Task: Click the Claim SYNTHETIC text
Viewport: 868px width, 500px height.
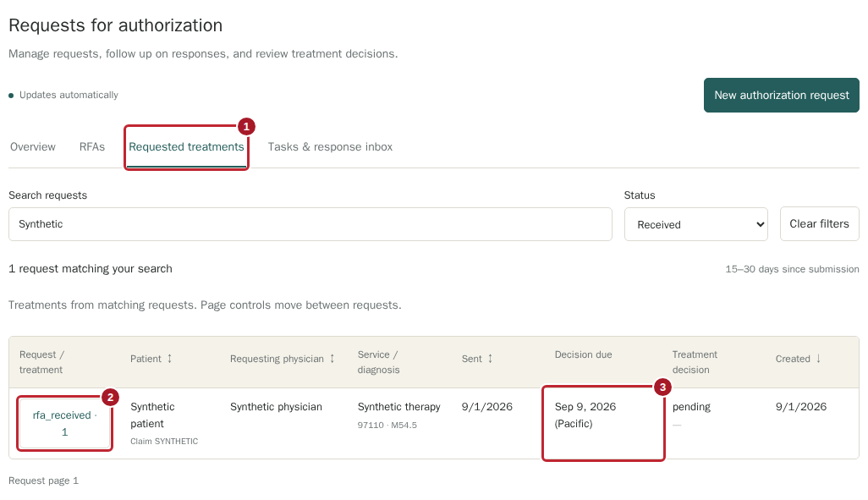Action: click(164, 442)
